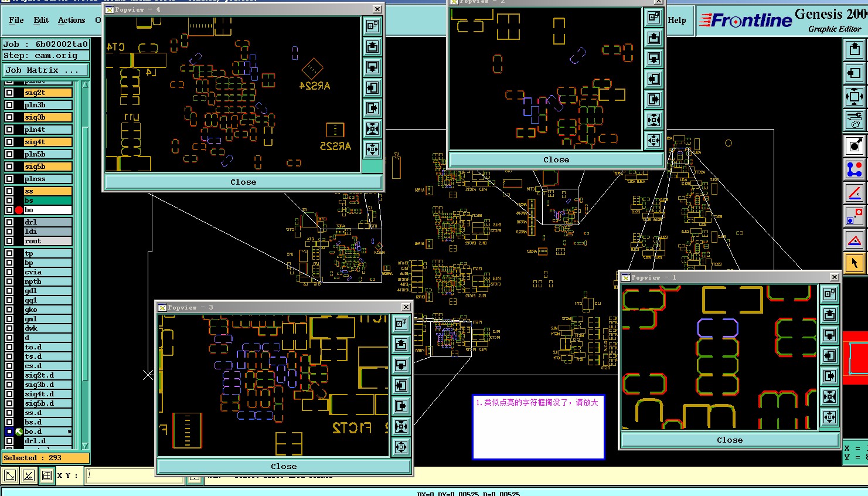868x496 pixels.
Task: Click the X Y coordinate input field
Action: click(135, 475)
